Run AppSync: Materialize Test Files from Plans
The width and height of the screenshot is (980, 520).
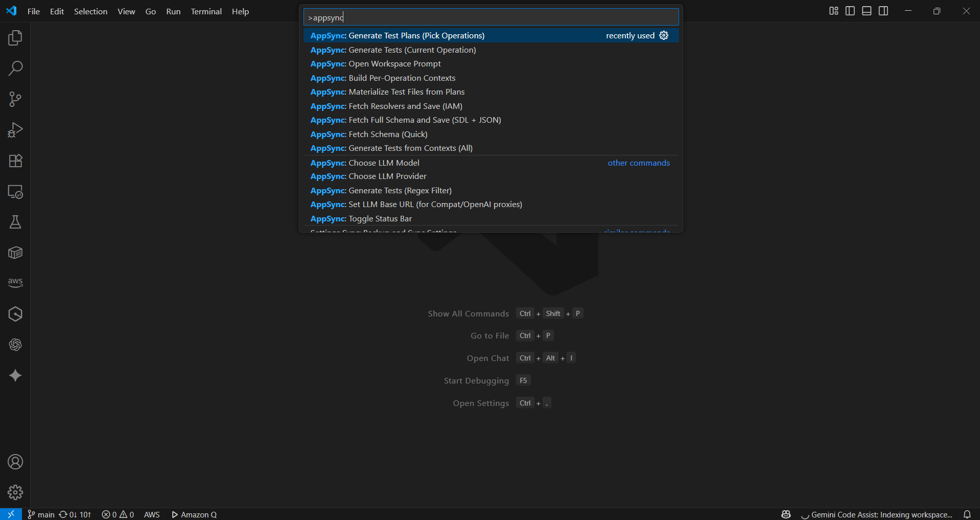click(x=491, y=92)
